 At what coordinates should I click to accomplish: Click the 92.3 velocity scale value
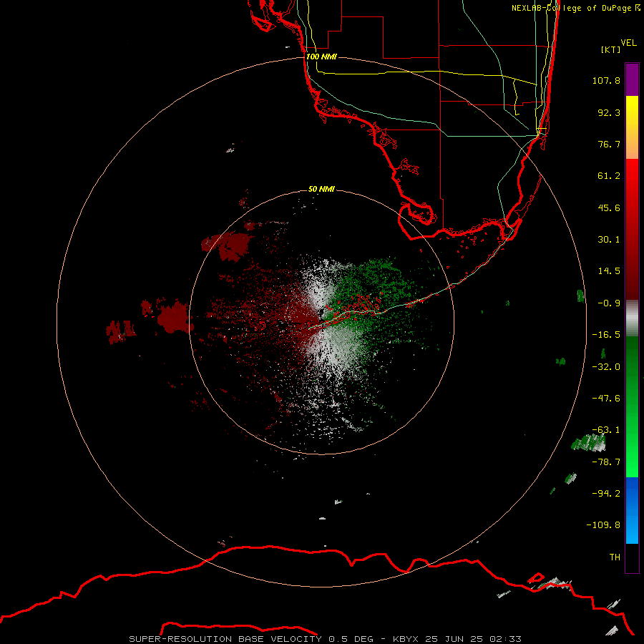click(609, 112)
